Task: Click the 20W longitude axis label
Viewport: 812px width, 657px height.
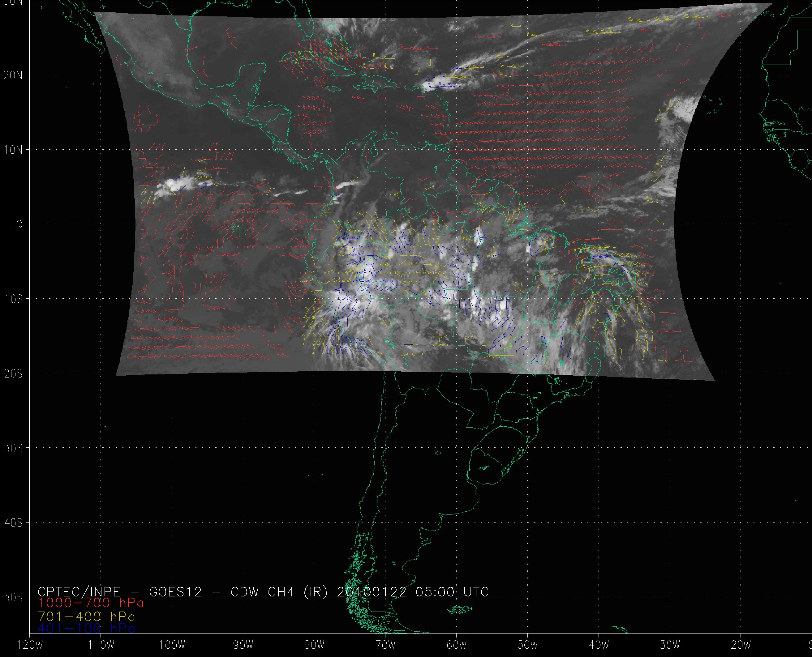Action: click(741, 645)
